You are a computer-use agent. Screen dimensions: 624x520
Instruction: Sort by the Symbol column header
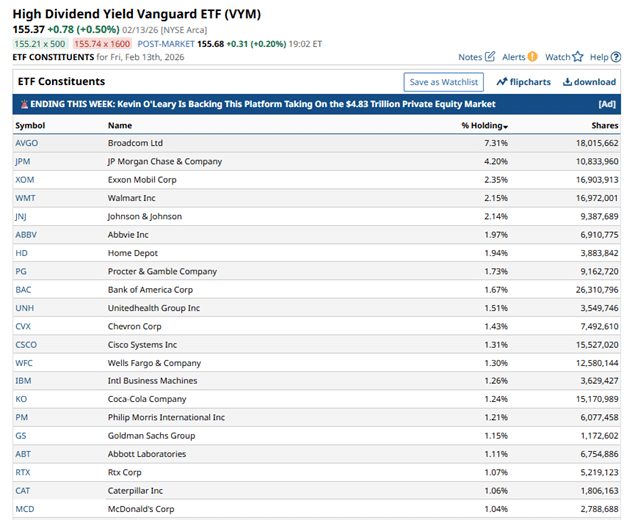[30, 125]
